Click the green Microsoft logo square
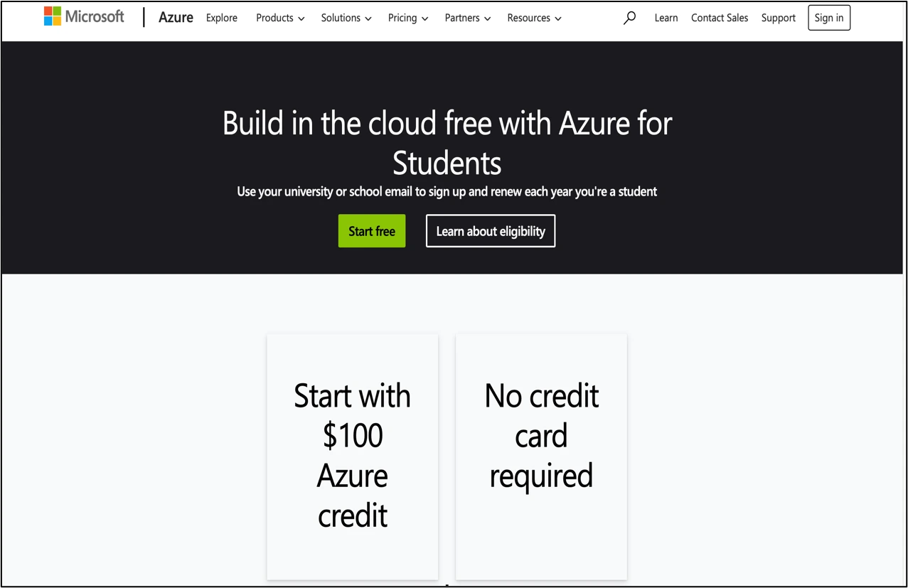The height and width of the screenshot is (588, 908). point(57,12)
